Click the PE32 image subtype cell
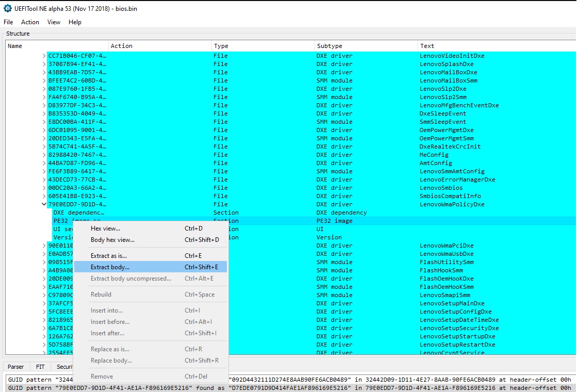Screen dimensions: 578x392 (334, 221)
